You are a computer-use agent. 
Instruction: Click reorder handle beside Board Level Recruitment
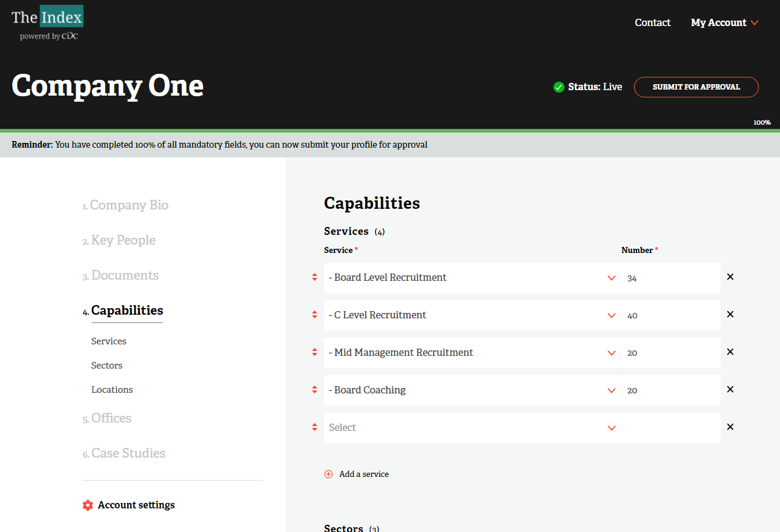[314, 277]
